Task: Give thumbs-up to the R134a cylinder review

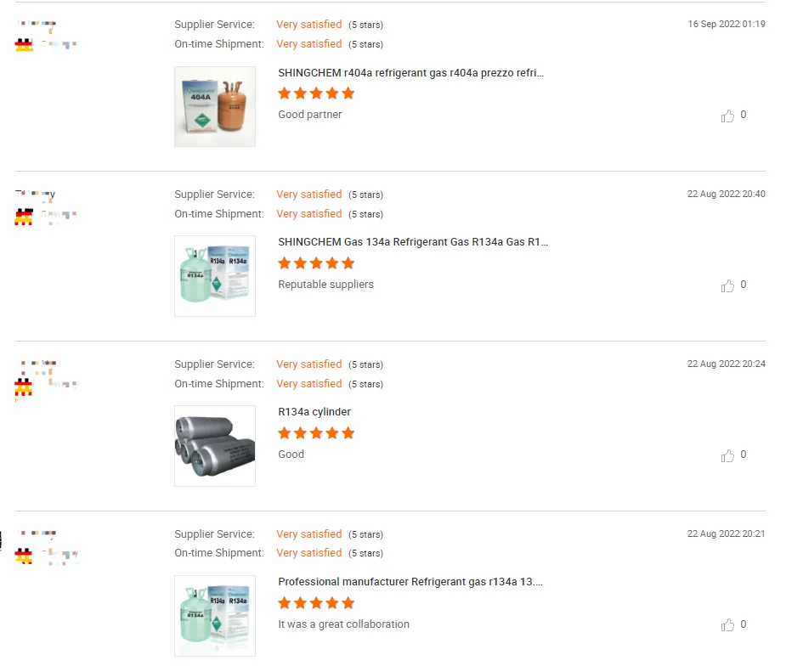Action: coord(728,455)
